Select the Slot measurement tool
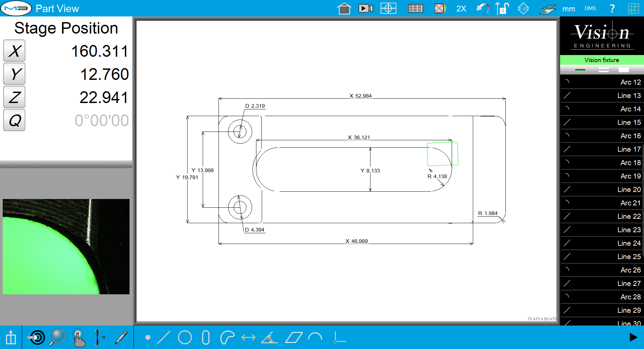 point(206,338)
